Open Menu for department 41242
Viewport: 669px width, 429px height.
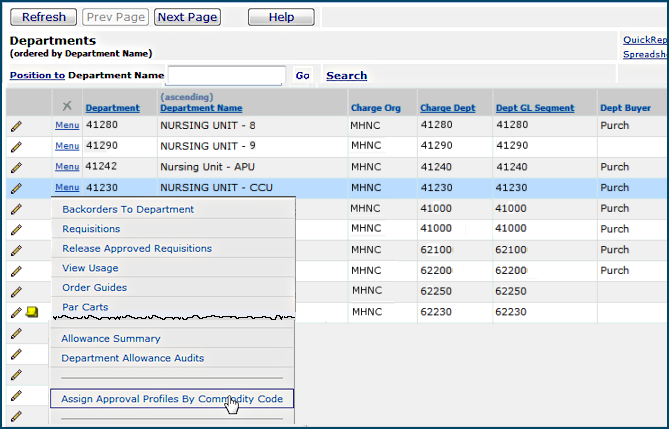[x=67, y=167]
